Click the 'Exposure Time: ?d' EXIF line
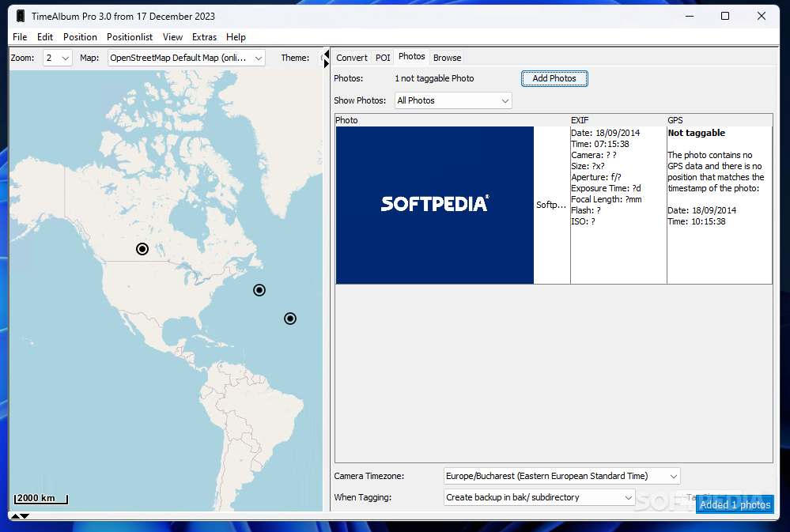 pyautogui.click(x=606, y=188)
